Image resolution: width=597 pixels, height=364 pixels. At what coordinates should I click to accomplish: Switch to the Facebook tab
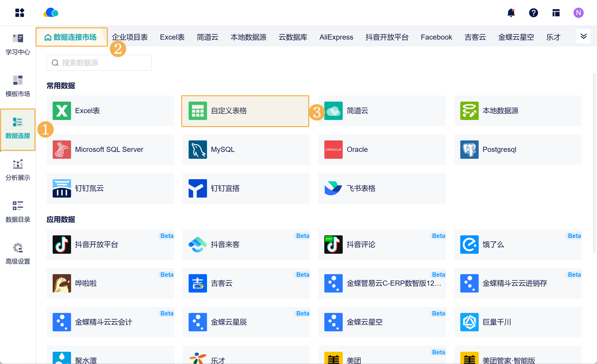tap(437, 37)
